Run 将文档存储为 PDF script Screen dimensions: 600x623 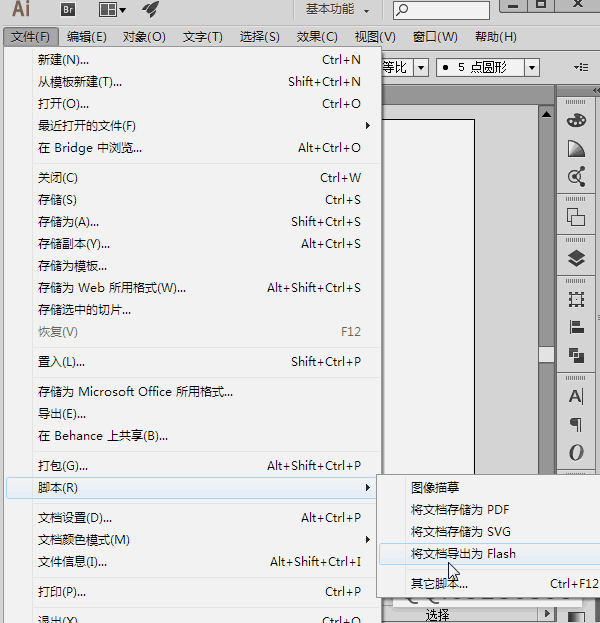pos(490,509)
